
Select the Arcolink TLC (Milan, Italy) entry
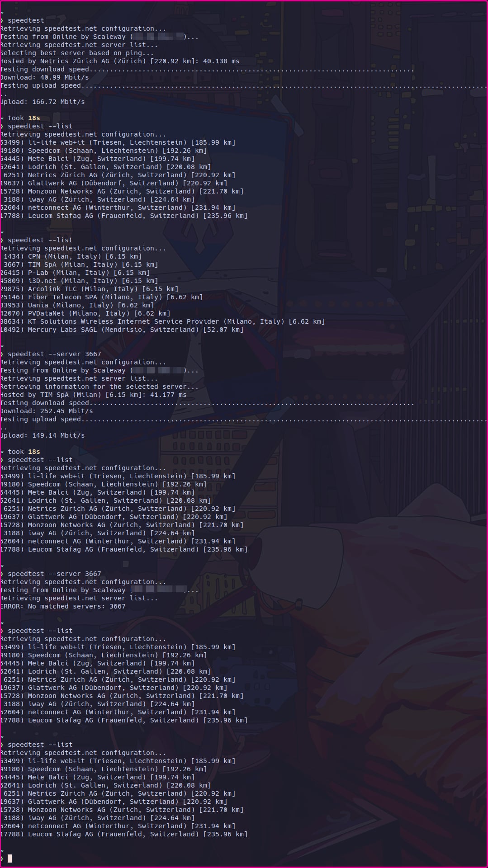tap(89, 289)
